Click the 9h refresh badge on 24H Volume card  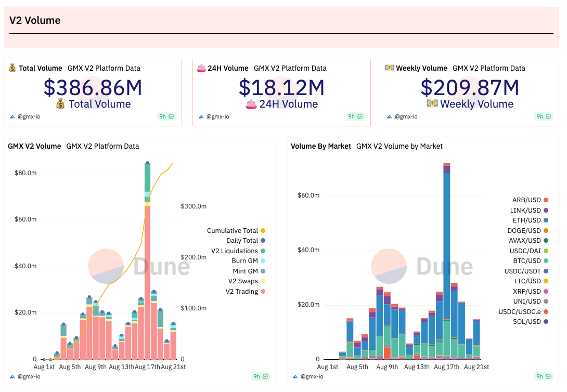(355, 116)
